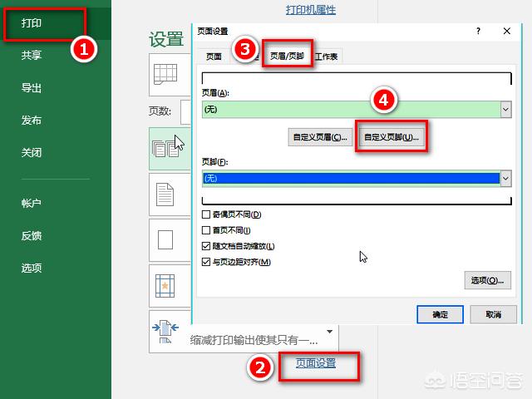Open Account (帐户) in the sidebar
This screenshot has width=532, height=399.
(x=32, y=203)
